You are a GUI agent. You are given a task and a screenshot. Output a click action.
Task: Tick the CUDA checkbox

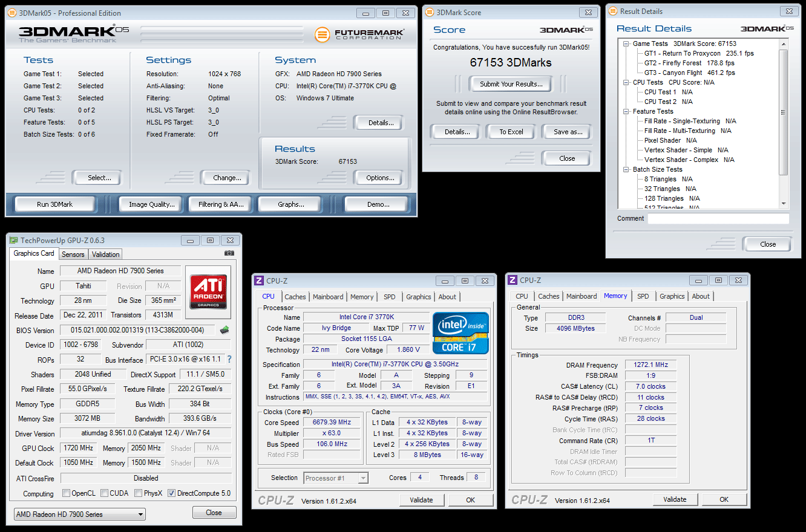pos(105,493)
